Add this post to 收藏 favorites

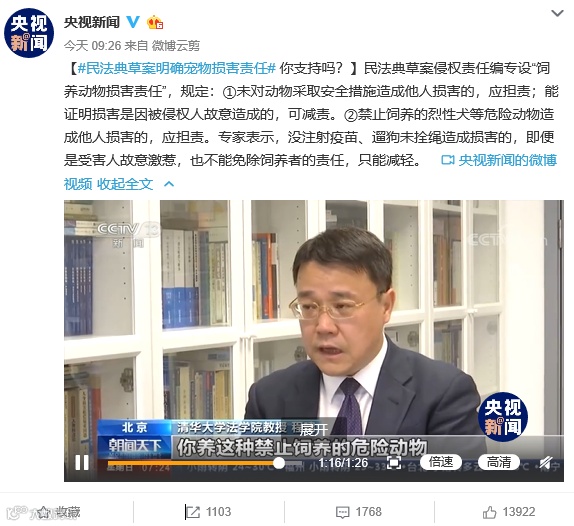coord(59,512)
